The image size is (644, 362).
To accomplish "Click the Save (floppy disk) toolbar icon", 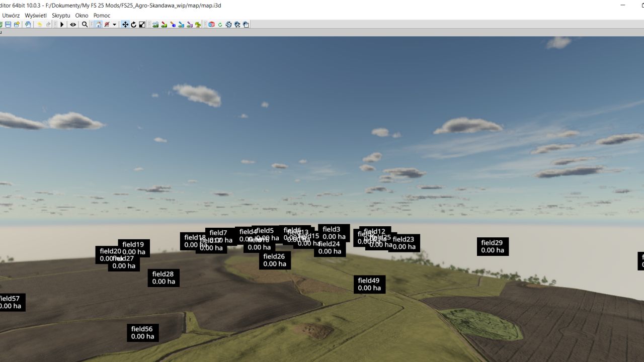I will pos(8,24).
